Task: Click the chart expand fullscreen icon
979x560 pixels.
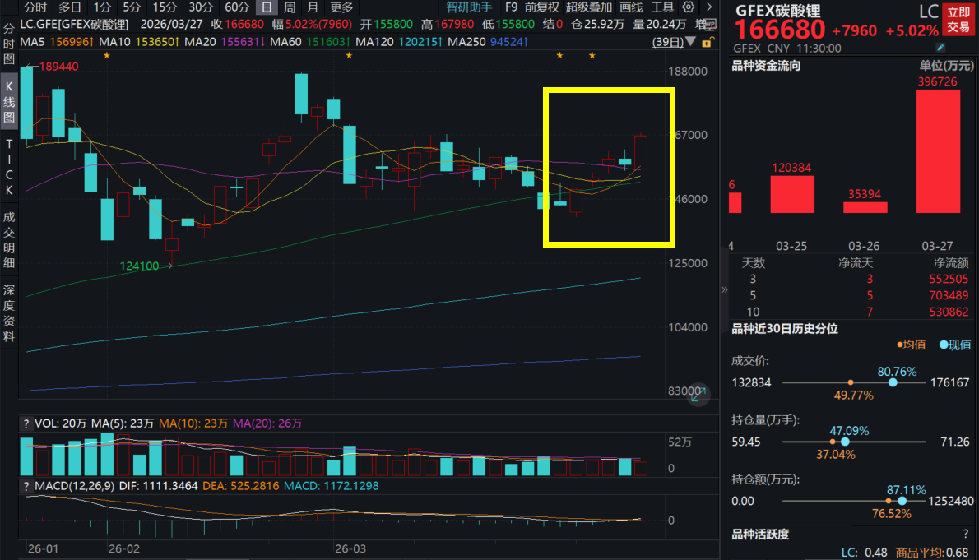Action: click(698, 396)
